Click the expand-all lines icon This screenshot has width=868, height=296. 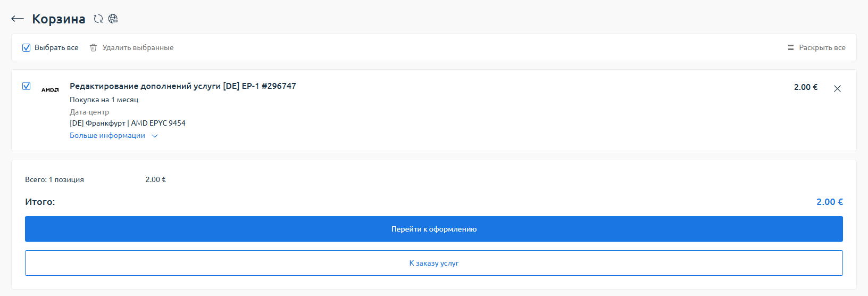click(x=790, y=48)
